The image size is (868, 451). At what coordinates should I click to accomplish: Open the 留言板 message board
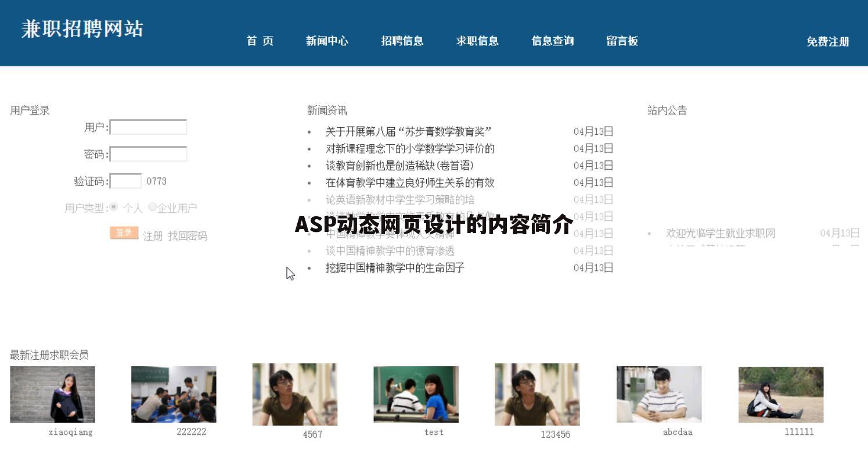(621, 41)
